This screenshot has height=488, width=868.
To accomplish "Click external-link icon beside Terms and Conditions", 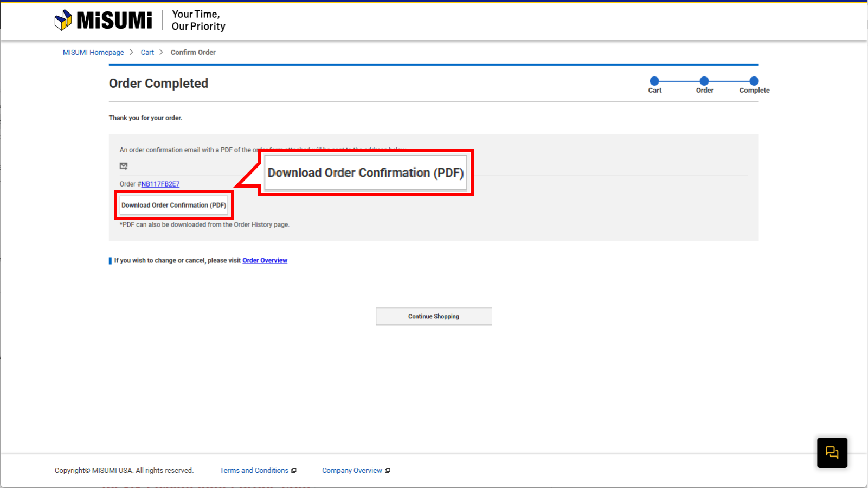I will pos(294,471).
